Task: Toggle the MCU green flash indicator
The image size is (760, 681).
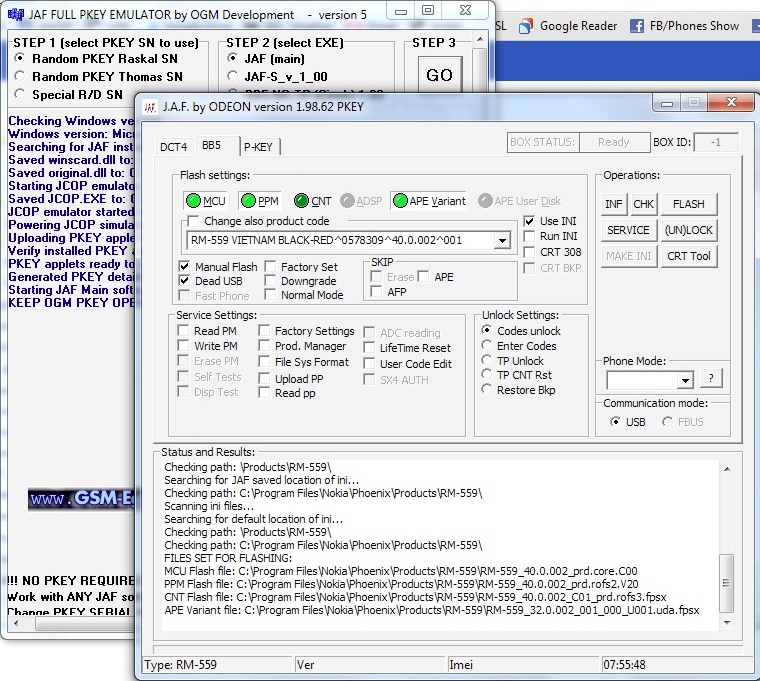Action: click(193, 200)
